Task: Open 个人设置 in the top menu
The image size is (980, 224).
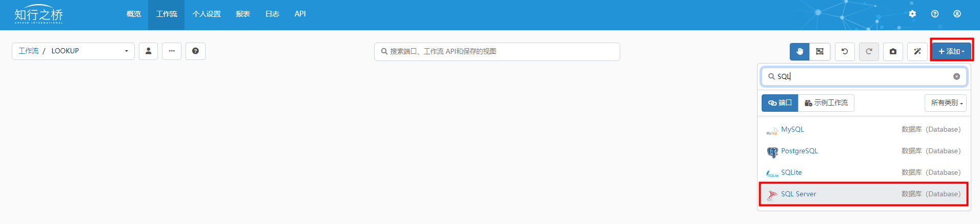Action: [207, 14]
